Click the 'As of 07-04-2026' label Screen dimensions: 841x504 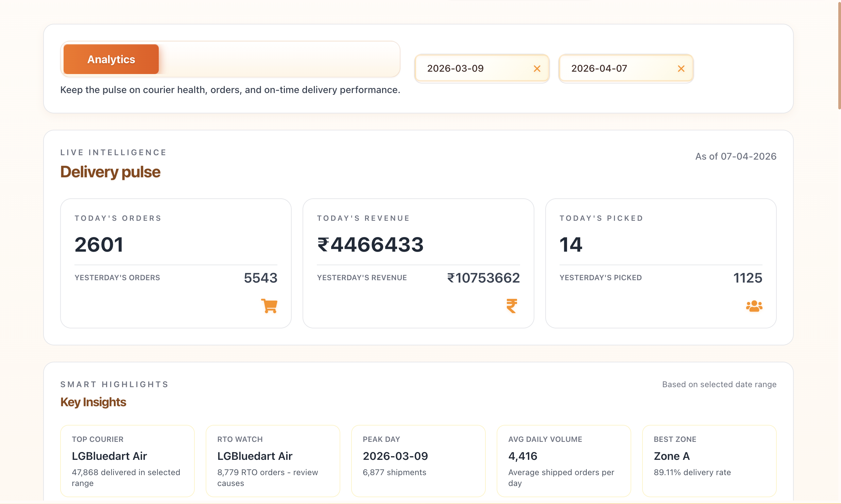(x=736, y=156)
